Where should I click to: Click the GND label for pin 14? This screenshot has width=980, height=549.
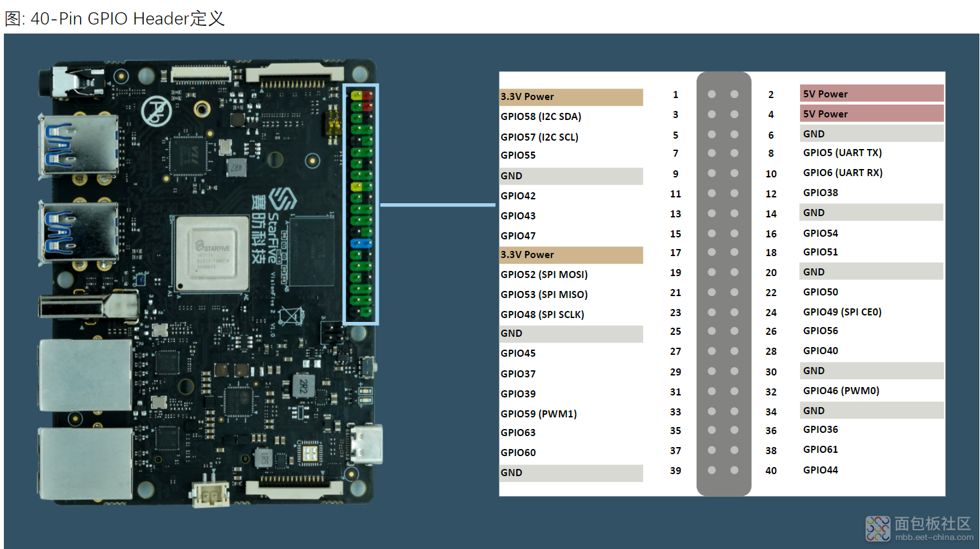pos(872,212)
